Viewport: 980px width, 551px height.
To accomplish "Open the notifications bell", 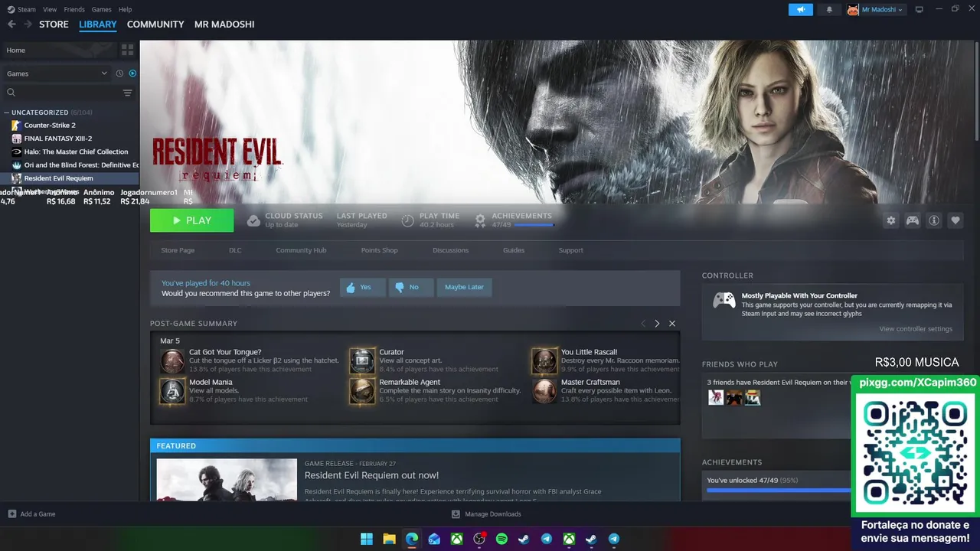I will pyautogui.click(x=829, y=9).
